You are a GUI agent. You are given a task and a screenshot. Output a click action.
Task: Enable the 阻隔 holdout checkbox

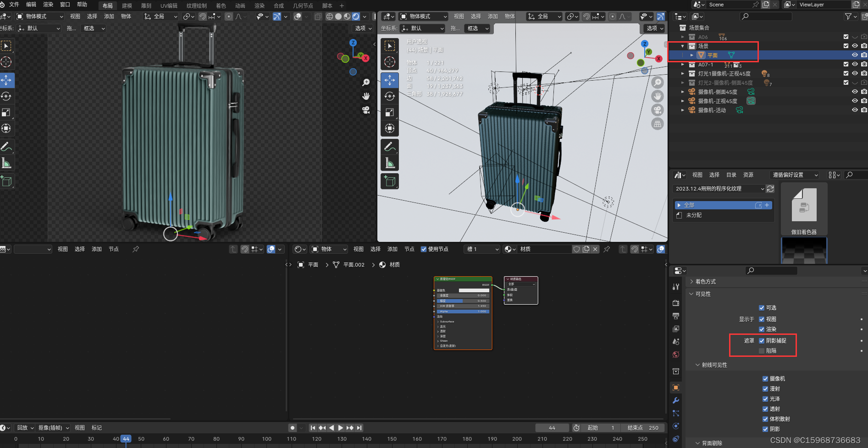[x=762, y=351]
